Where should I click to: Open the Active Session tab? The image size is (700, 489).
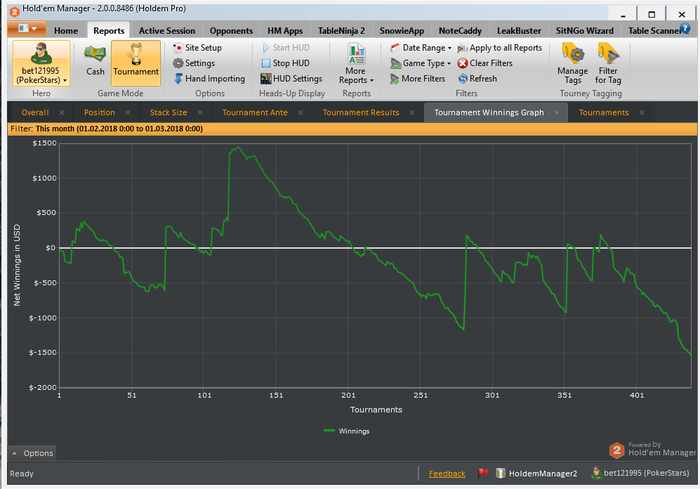click(167, 31)
